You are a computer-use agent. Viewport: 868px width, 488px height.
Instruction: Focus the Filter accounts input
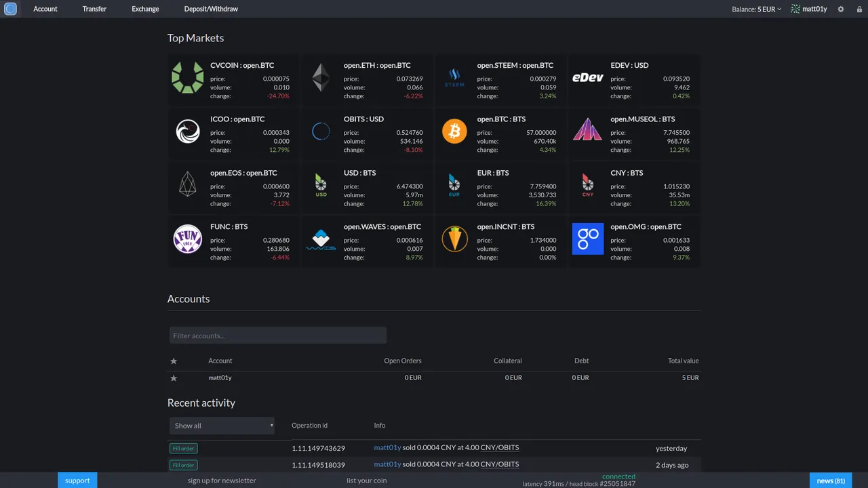[278, 335]
